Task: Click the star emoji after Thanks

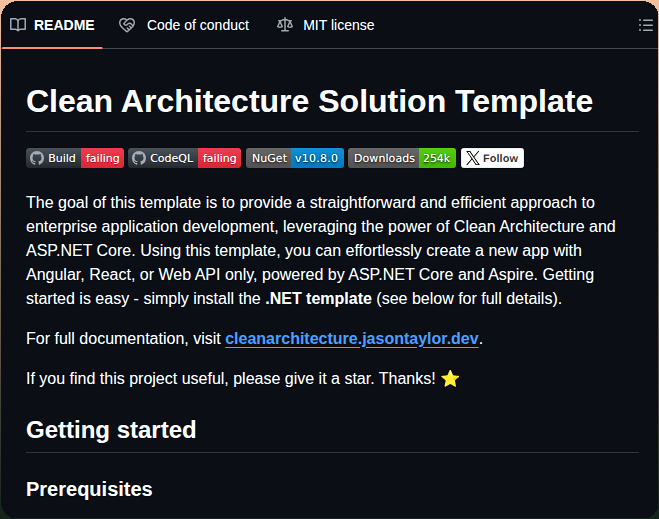Action: pos(450,379)
